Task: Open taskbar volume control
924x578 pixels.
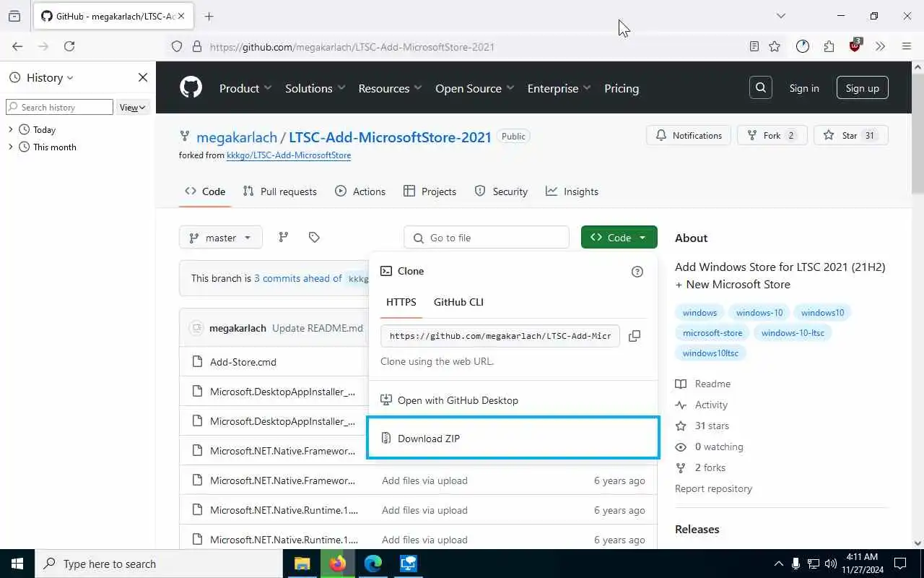Action: pyautogui.click(x=831, y=564)
